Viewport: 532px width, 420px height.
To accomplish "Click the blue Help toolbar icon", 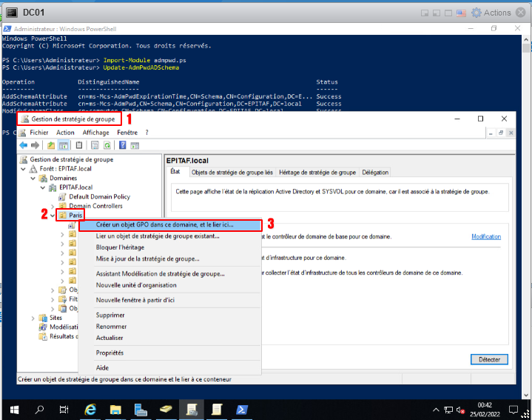I will coord(122,145).
